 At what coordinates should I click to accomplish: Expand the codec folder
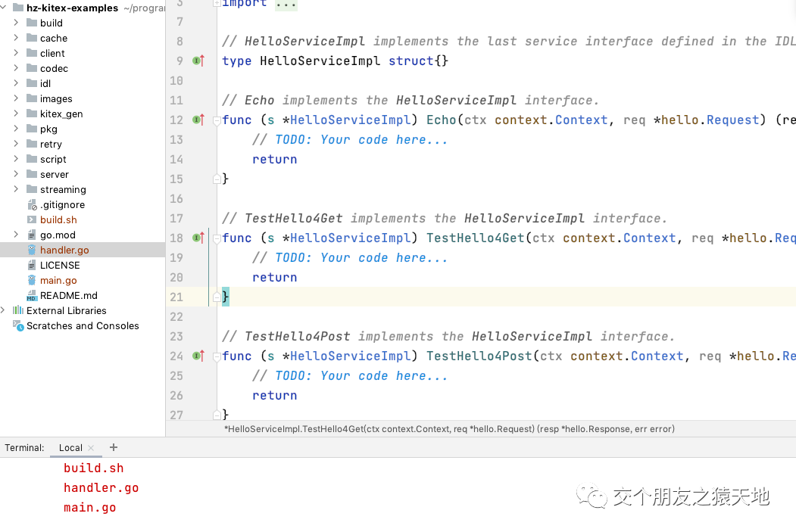pos(16,68)
